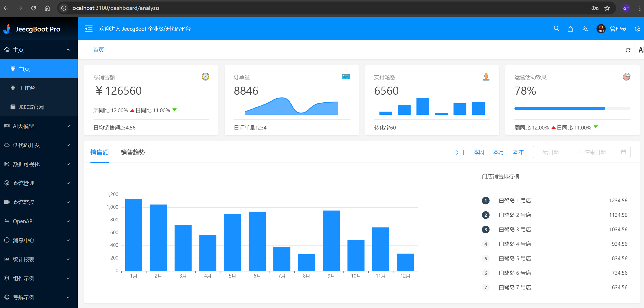Click the 订单量 area chart
The image size is (644, 308).
click(292, 106)
